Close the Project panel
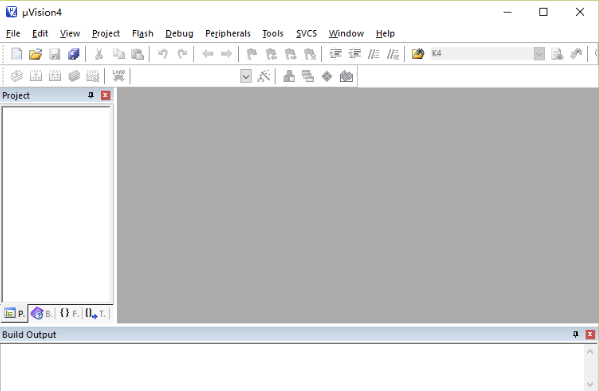The height and width of the screenshot is (391, 599). [105, 95]
